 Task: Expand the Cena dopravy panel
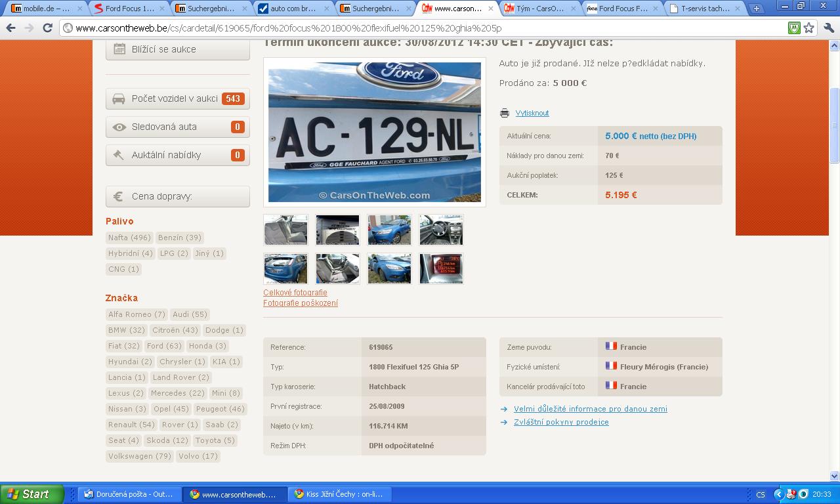[178, 196]
